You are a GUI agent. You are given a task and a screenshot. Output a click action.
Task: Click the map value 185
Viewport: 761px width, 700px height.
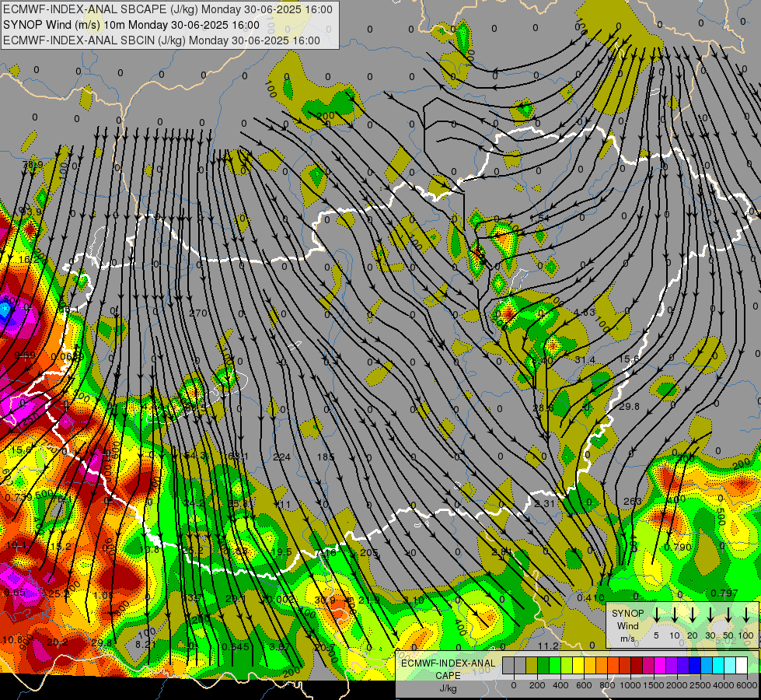(x=325, y=457)
